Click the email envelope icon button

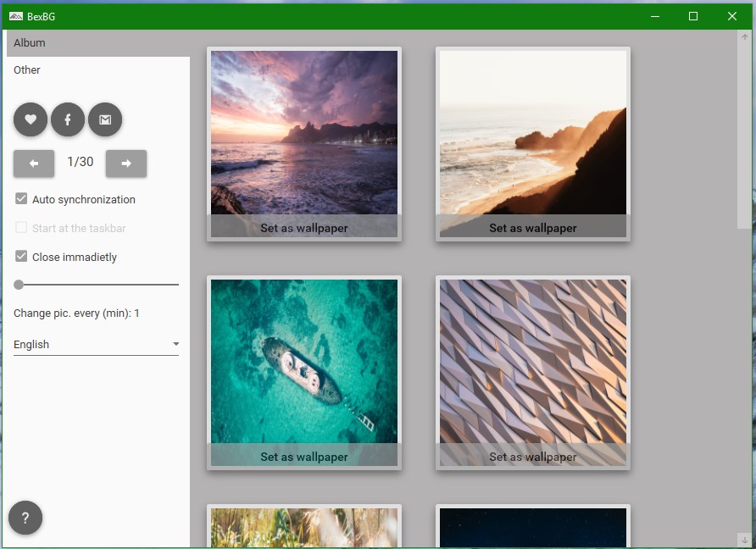(x=105, y=119)
